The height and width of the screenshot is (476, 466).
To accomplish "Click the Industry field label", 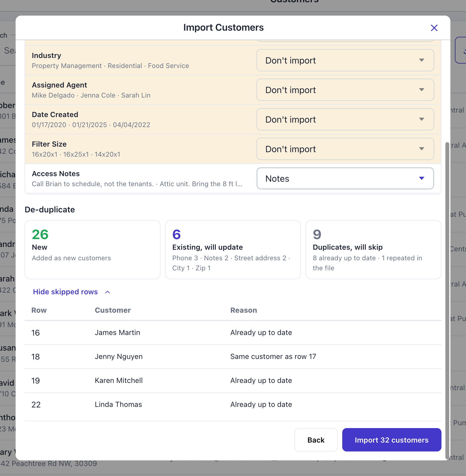I will 46,55.
